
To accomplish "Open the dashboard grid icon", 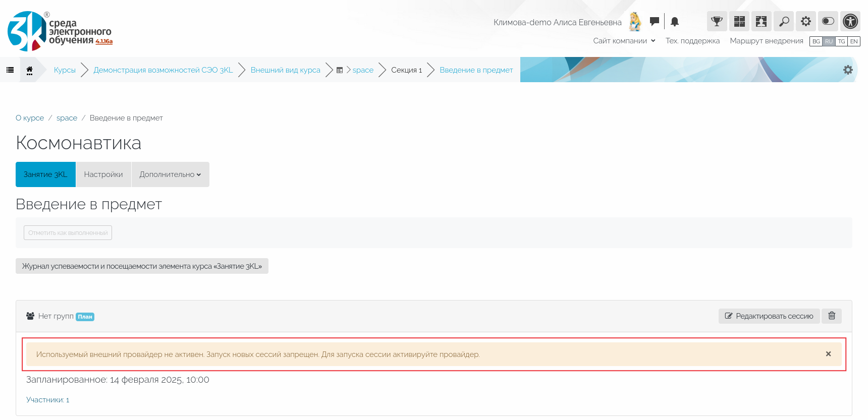I will (739, 21).
